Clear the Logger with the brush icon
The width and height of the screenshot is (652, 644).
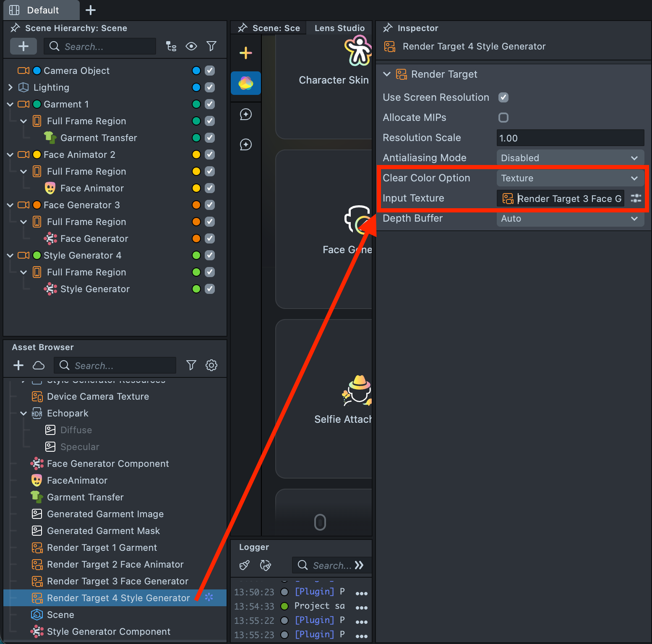(245, 565)
